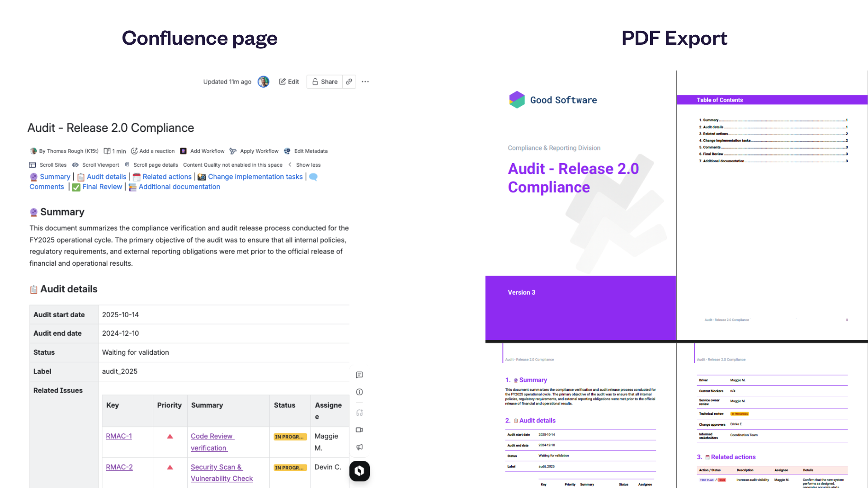The width and height of the screenshot is (868, 488).
Task: Click the Apply Workflow scissors icon
Action: [x=233, y=151]
